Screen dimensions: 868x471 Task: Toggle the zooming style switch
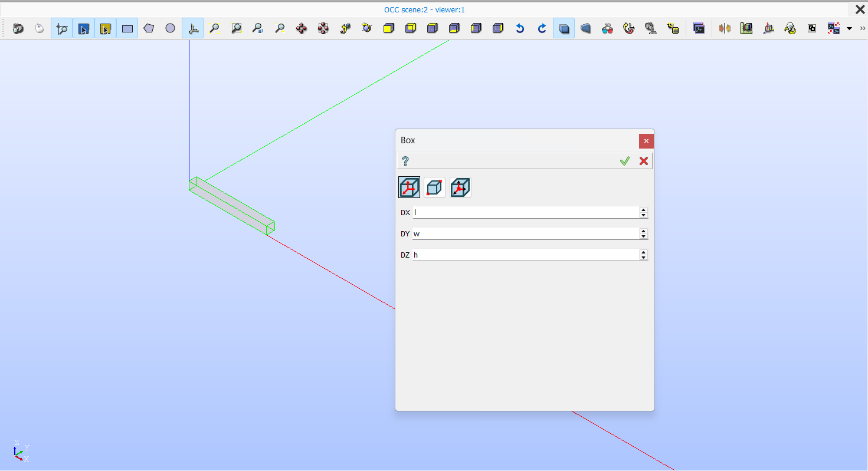click(x=61, y=28)
